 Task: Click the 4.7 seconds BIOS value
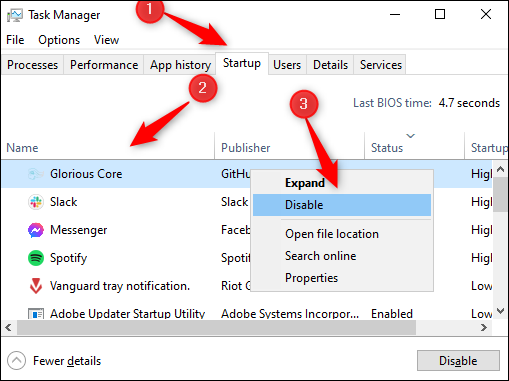pos(469,103)
